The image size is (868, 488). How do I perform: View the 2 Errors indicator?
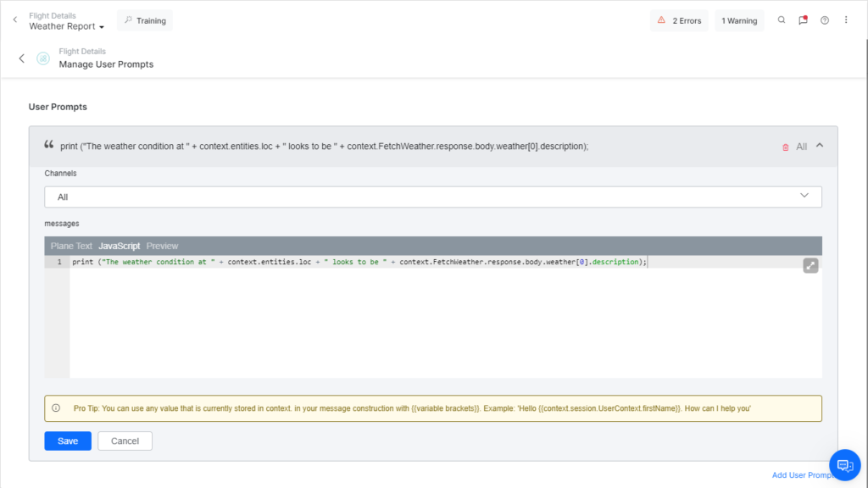(x=678, y=19)
